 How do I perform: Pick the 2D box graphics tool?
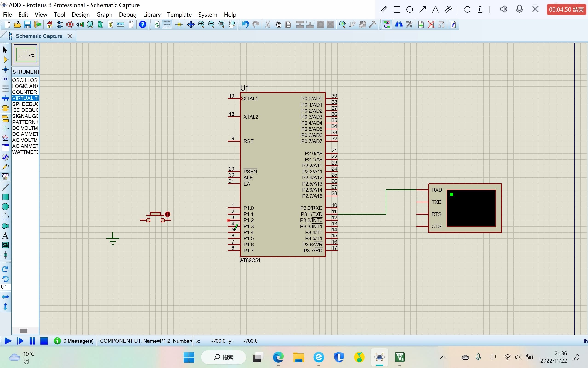[5, 197]
